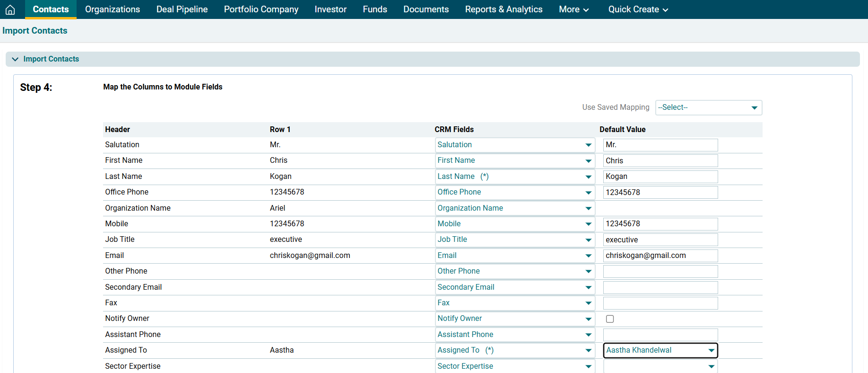Image resolution: width=868 pixels, height=373 pixels.
Task: Open Reports & Analytics tab
Action: (503, 9)
